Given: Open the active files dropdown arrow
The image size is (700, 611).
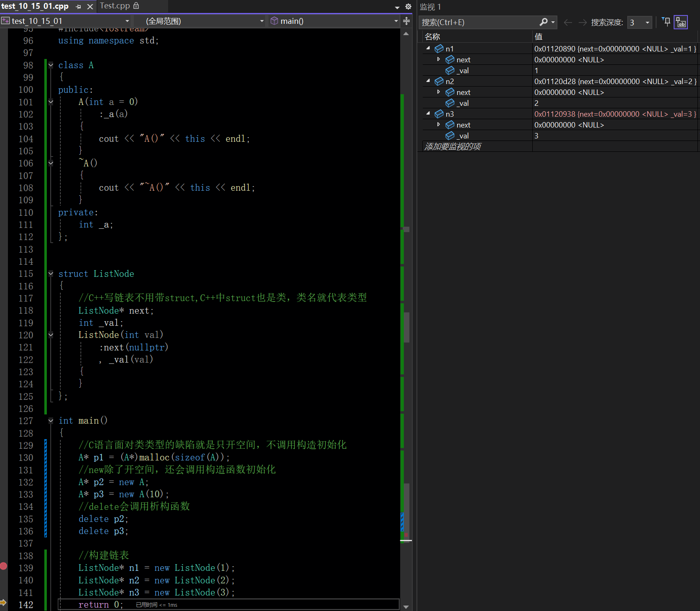Looking at the screenshot, I should pos(397,7).
